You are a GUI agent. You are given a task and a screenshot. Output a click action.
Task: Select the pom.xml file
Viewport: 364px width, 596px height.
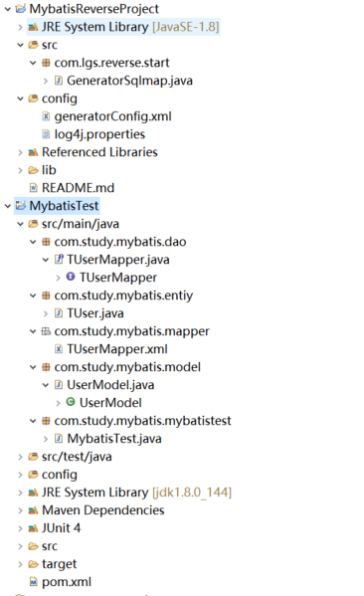click(67, 582)
